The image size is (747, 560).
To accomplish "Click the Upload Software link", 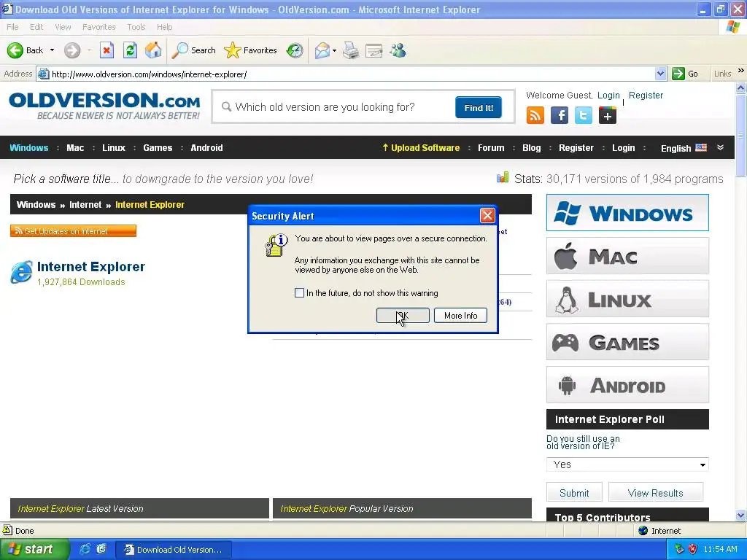I will [x=421, y=147].
